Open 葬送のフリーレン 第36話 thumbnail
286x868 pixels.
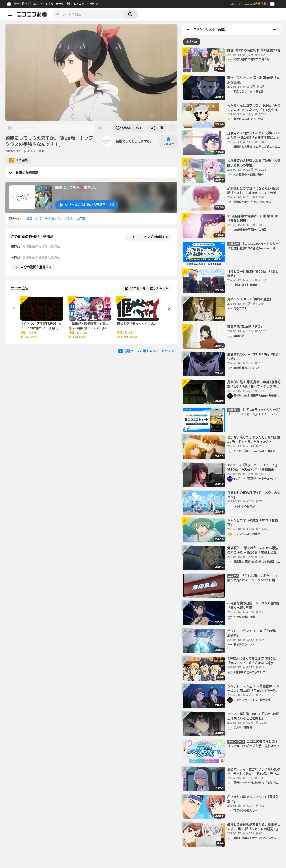pos(204,88)
